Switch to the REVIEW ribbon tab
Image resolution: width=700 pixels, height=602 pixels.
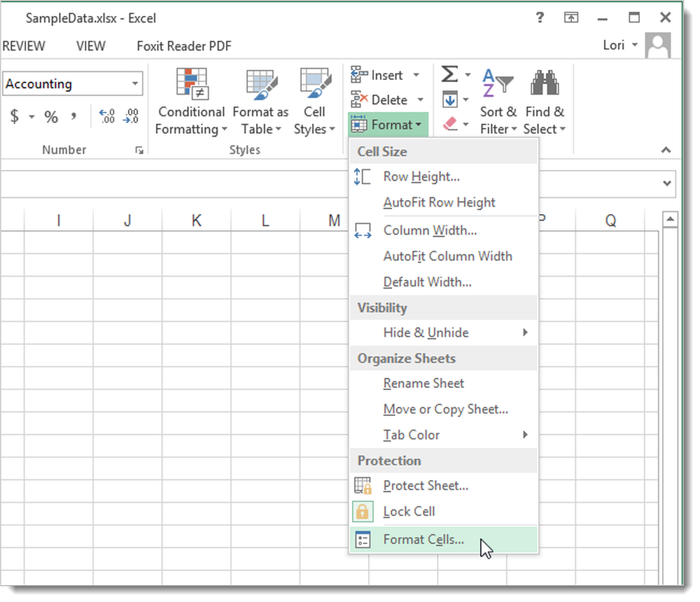click(x=24, y=46)
